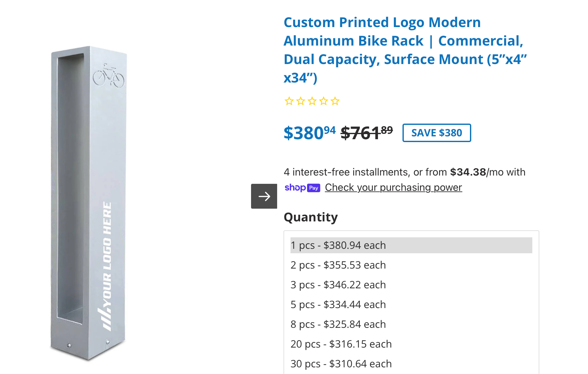Screen dimensions: 588x374
Task: Click the fifth rating star
Action: coord(335,101)
